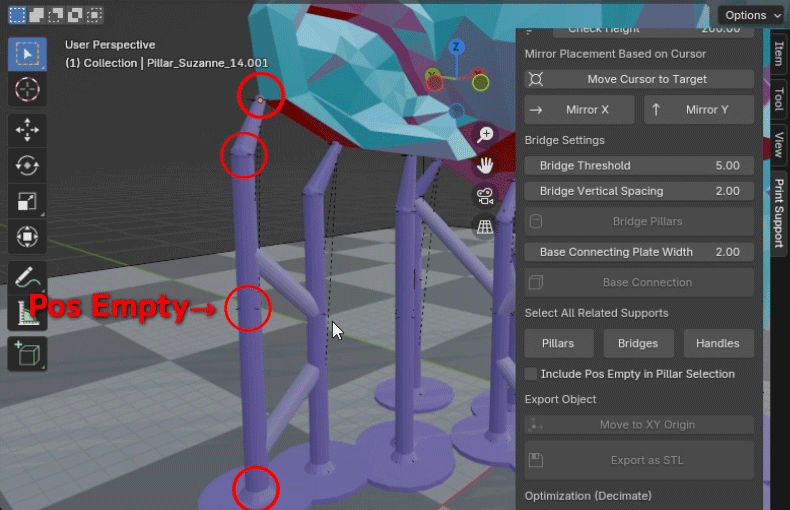This screenshot has height=510, width=790.
Task: Click Move to XY Origin button
Action: pyautogui.click(x=639, y=425)
